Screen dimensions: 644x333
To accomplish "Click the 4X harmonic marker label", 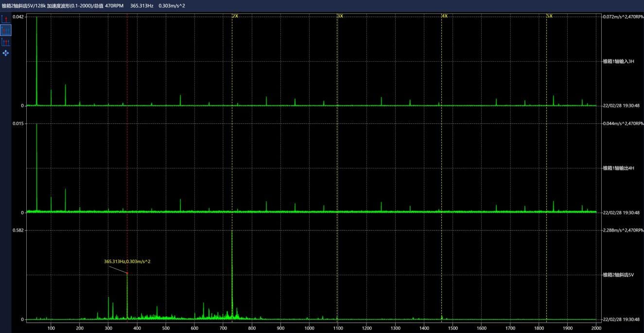I will [445, 16].
